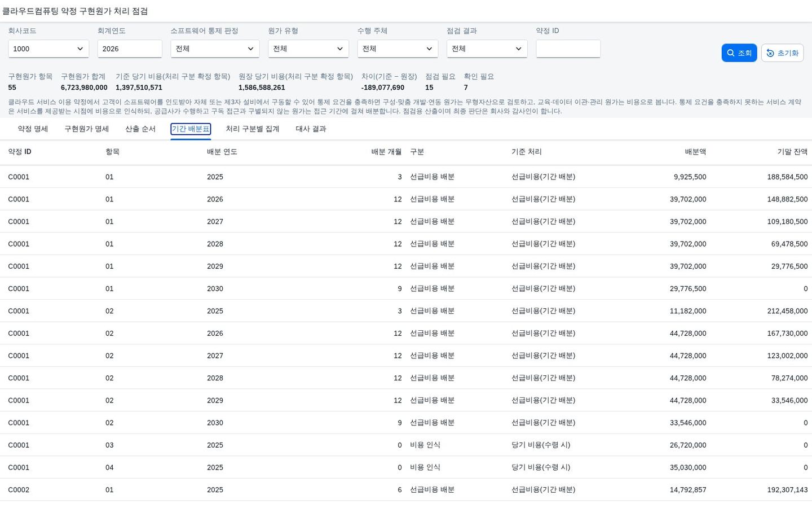Screen dimensions: 812x508
Task: Click the 구현원가 합계 value 6,723,980,000
Action: 84,87
